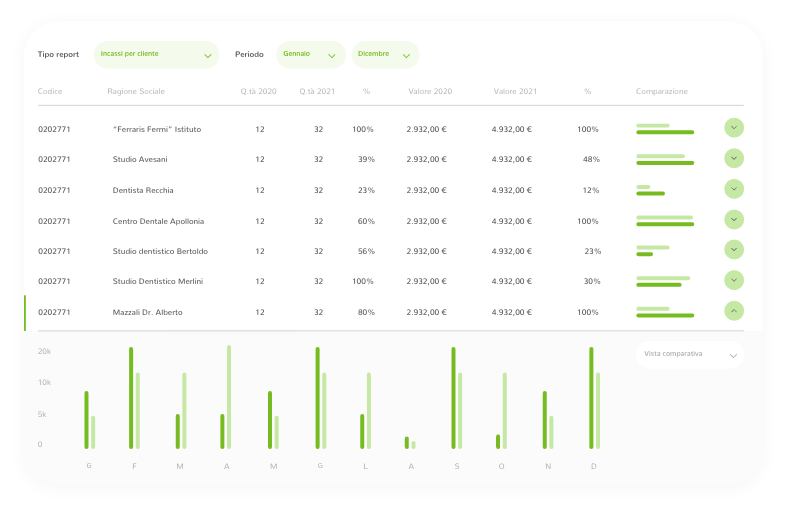787x512 pixels.
Task: Click the Comparazione column header
Action: (662, 92)
